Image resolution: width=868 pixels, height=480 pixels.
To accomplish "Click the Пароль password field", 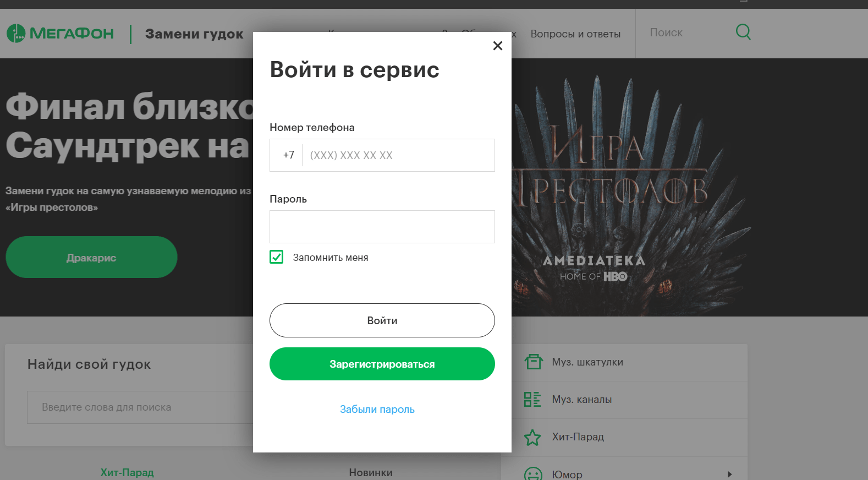I will 382,227.
